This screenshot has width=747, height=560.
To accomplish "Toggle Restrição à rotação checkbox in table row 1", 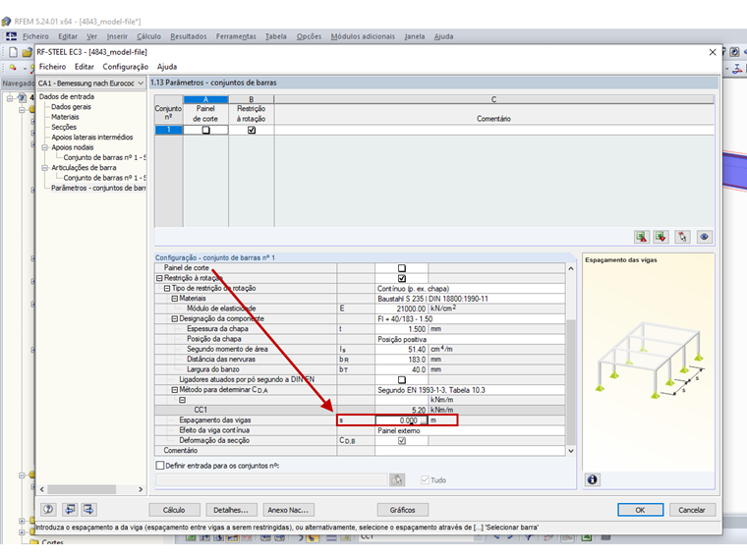I will 252,130.
